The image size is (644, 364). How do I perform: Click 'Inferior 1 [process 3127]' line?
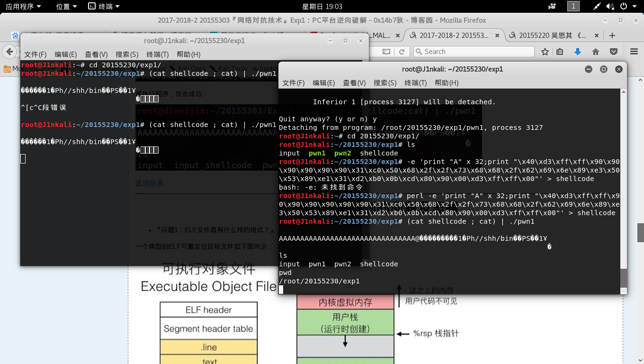404,102
